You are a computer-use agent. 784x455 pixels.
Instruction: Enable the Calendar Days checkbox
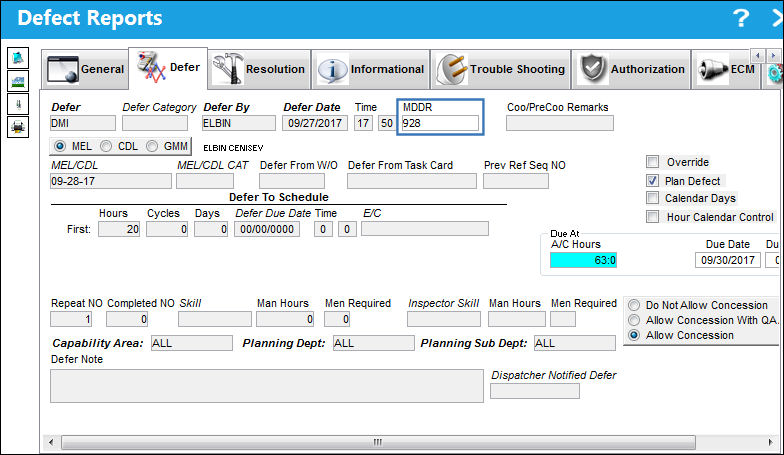tap(652, 198)
